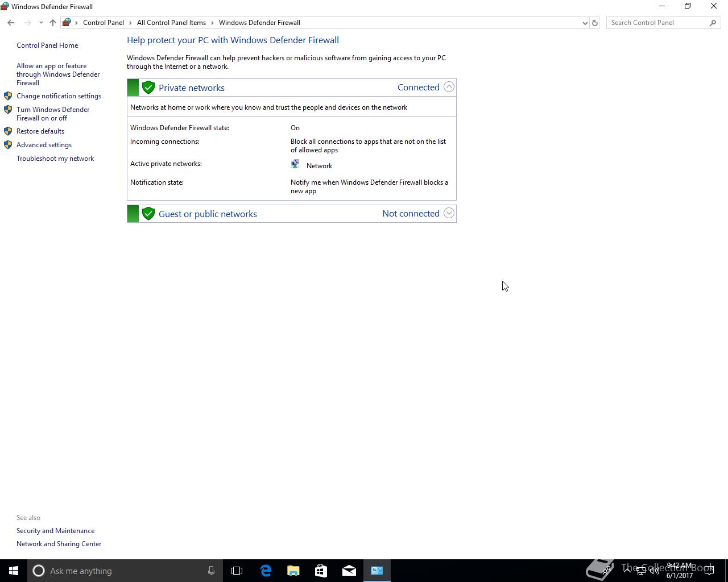Open the Store from the taskbar

(x=321, y=571)
